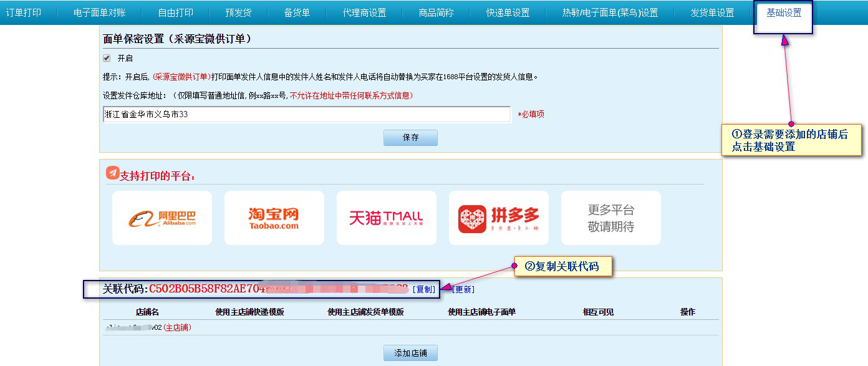Select the 基础设置 tab

(x=783, y=12)
